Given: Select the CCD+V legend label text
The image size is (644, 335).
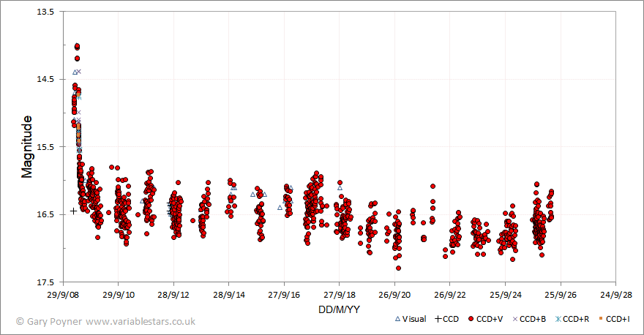Looking at the screenshot, I should [x=490, y=319].
